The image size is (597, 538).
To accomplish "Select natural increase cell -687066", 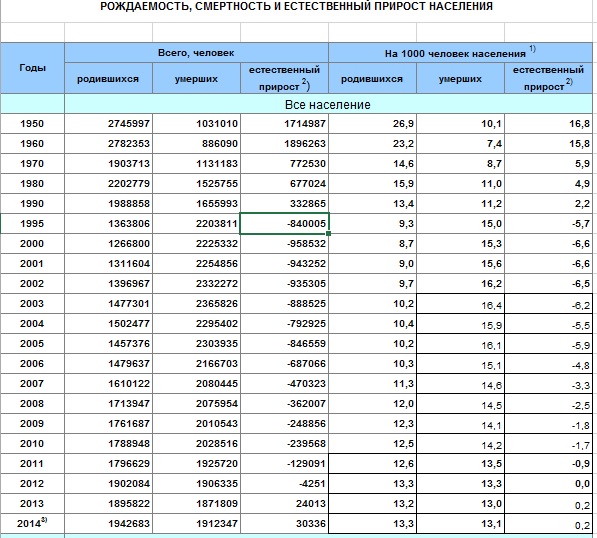I will coord(284,363).
